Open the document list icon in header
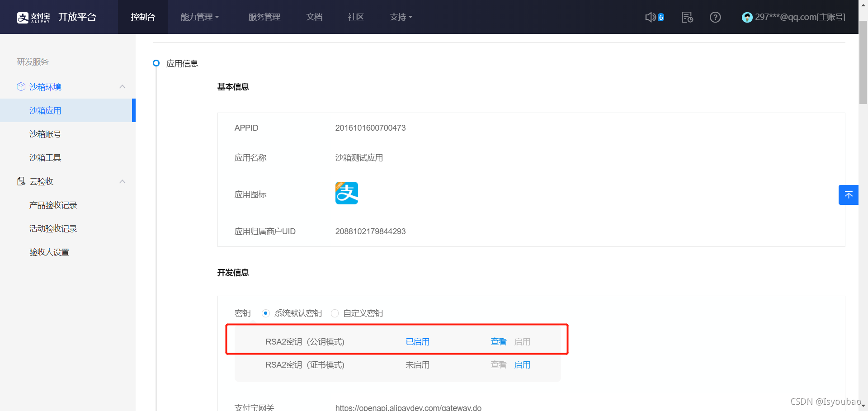Viewport: 868px width, 411px height. tap(687, 17)
